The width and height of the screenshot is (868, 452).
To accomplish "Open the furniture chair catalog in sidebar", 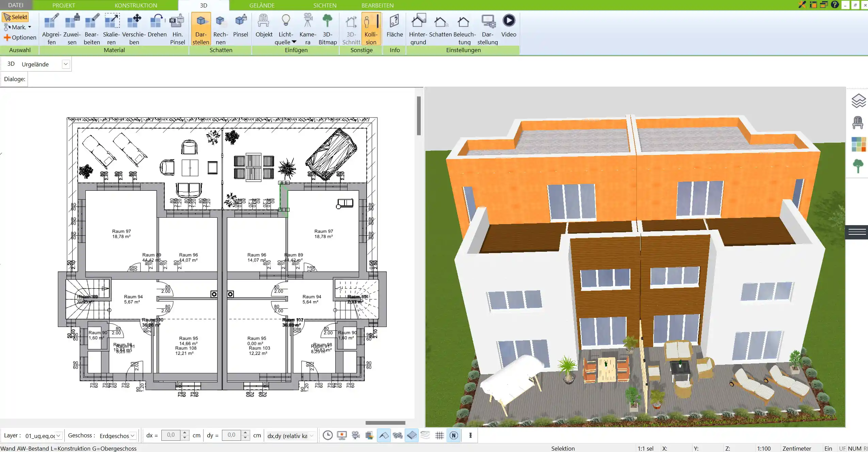I will click(858, 123).
